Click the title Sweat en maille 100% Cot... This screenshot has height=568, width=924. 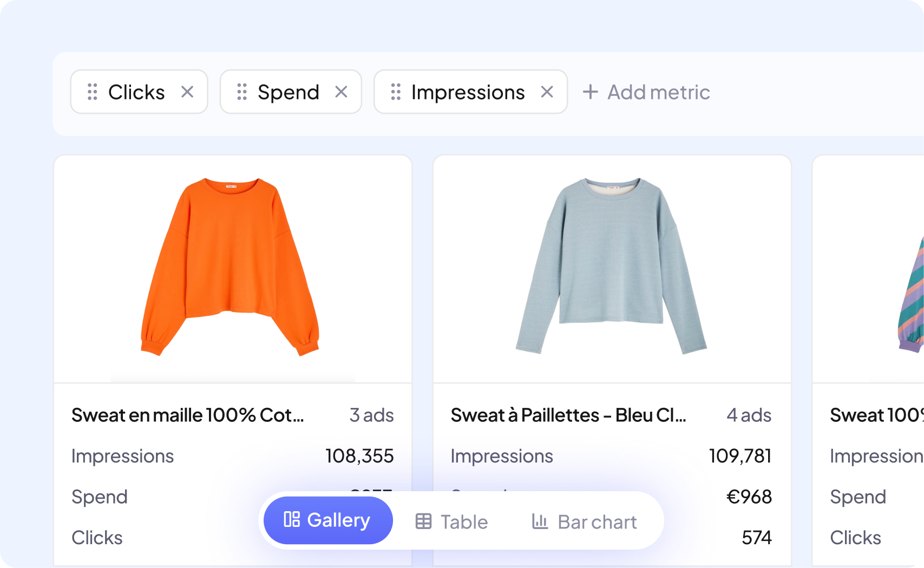[188, 415]
